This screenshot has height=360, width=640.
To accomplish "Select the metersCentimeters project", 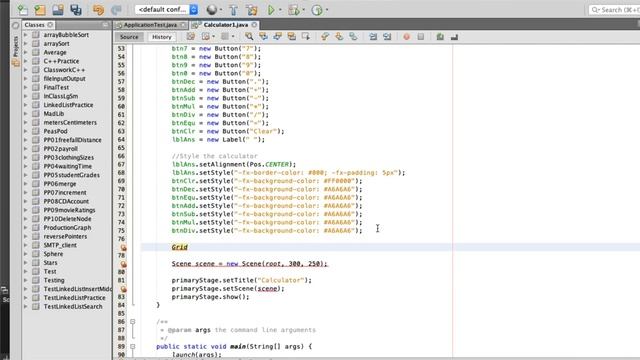I will 70,122.
